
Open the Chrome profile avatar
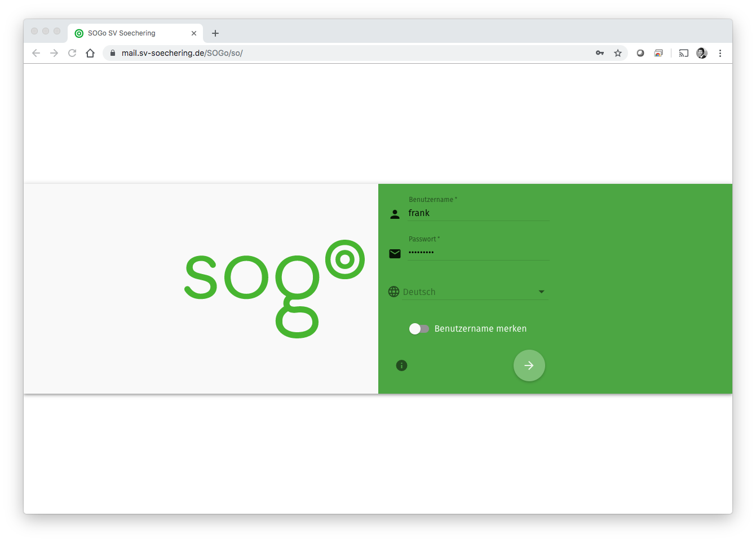click(x=702, y=53)
